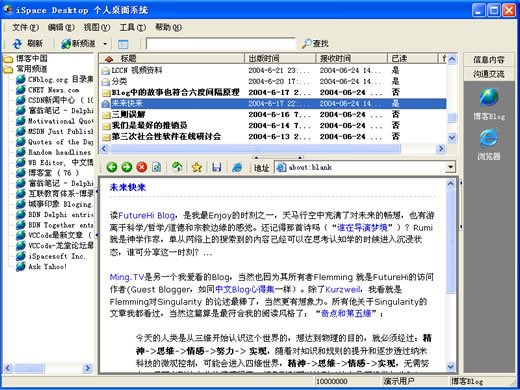The height and width of the screenshot is (390, 520).
Task: Sort by the 出版时间 column header
Action: (x=280, y=59)
